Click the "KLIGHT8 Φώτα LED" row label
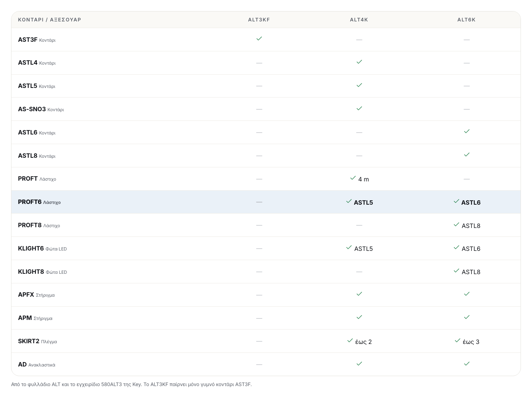Screen dimensions: 532x399 (x=42, y=272)
